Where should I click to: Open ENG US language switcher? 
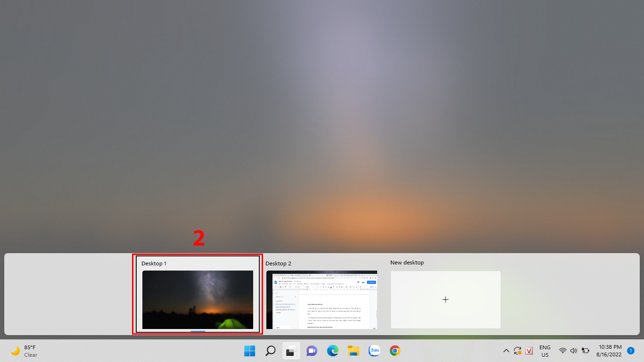click(545, 351)
